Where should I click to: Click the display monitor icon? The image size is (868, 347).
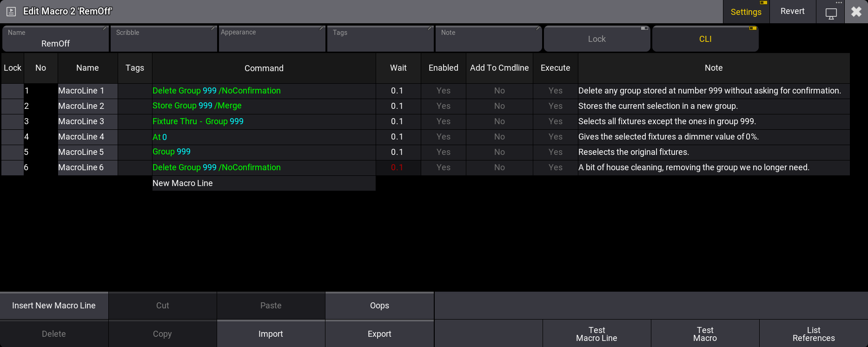[831, 13]
